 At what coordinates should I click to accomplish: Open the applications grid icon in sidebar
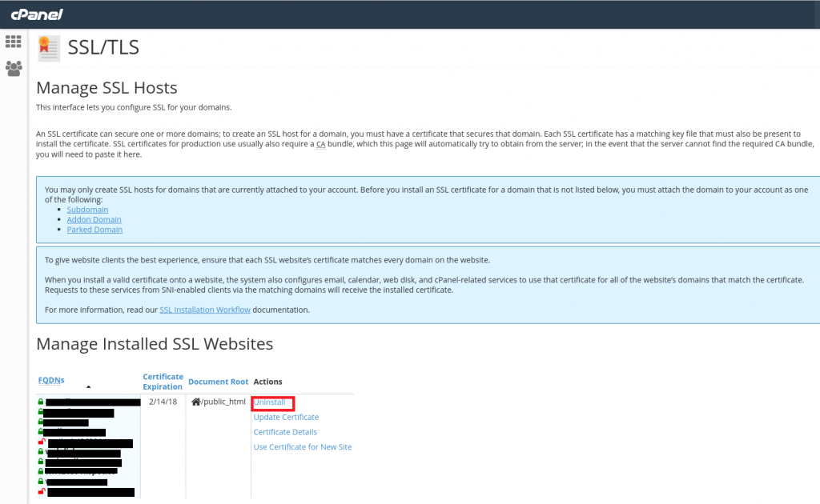13,41
